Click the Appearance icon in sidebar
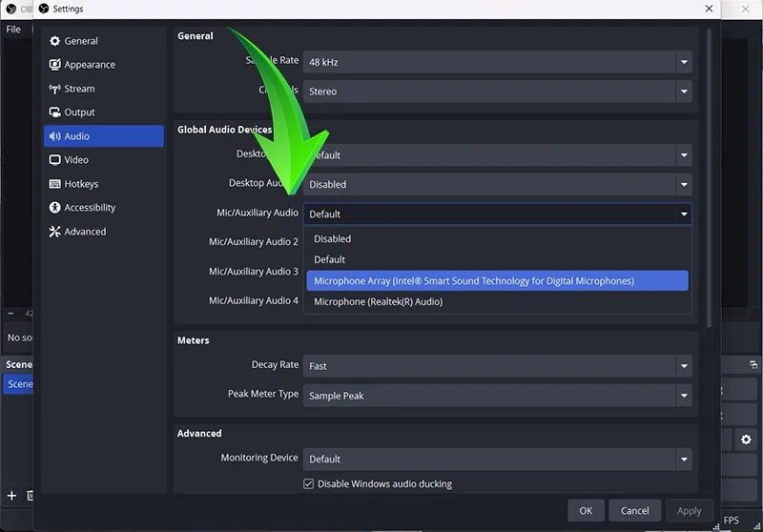This screenshot has width=763, height=532. (x=55, y=65)
